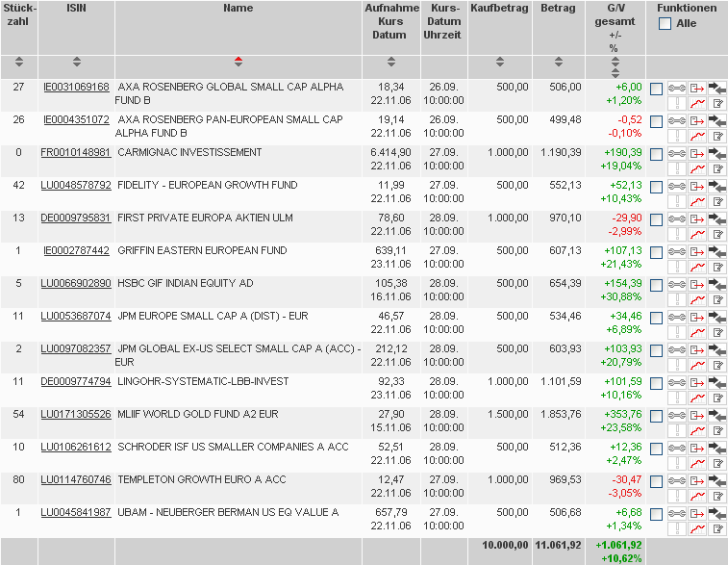The height and width of the screenshot is (565, 728).
Task: Sort table by Stückzahl column arrows
Action: pyautogui.click(x=19, y=62)
